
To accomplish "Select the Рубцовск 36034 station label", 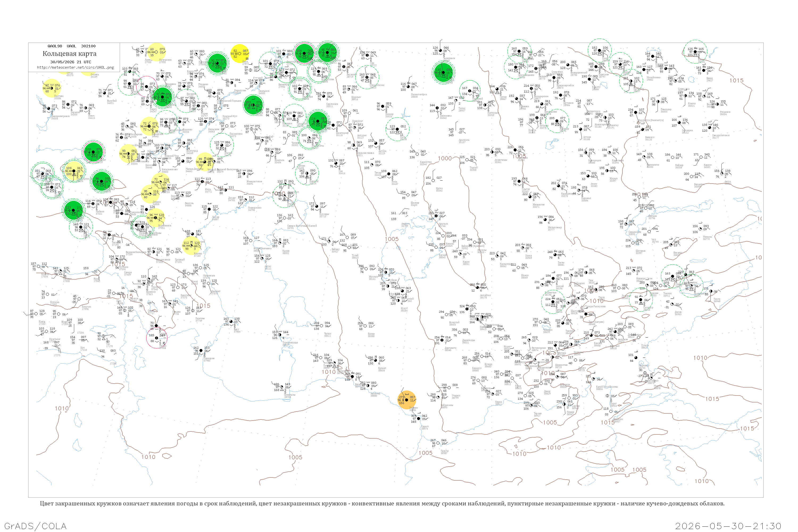I will point(725,113).
